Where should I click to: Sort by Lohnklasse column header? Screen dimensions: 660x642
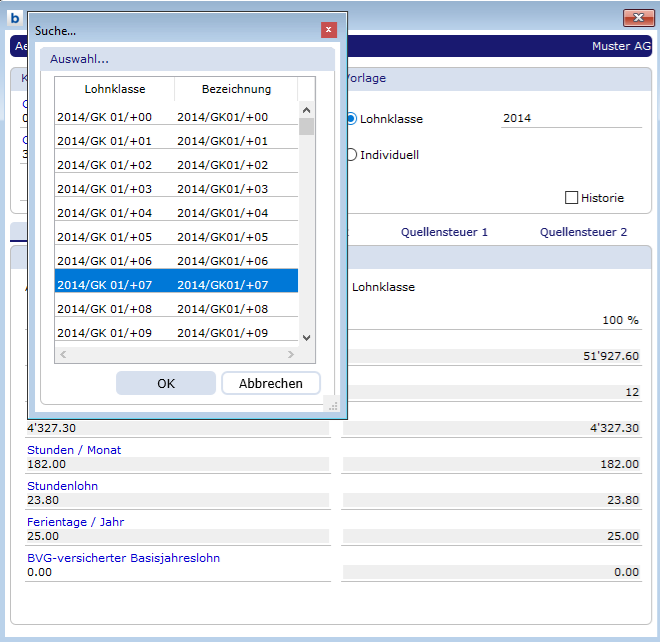tap(114, 89)
